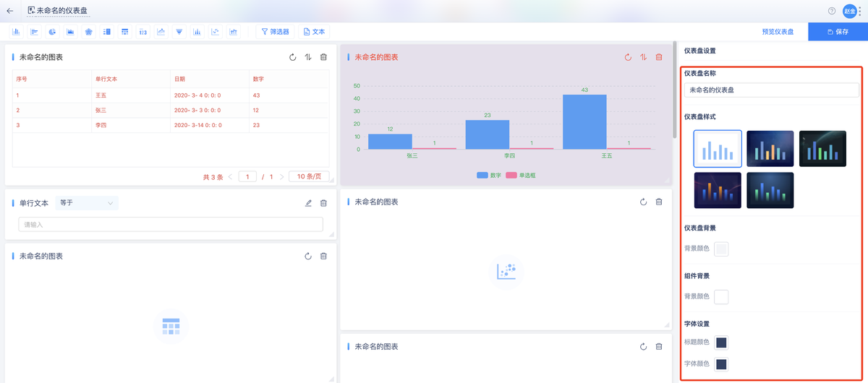Select the table cell 王五
The image size is (868, 383).
[x=101, y=95]
